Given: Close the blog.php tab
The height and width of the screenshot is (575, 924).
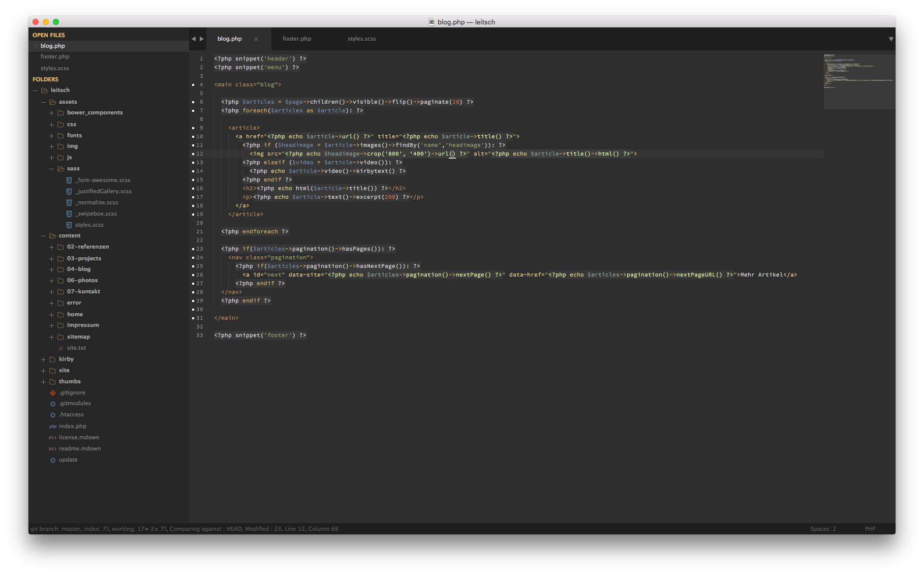Looking at the screenshot, I should tap(256, 39).
